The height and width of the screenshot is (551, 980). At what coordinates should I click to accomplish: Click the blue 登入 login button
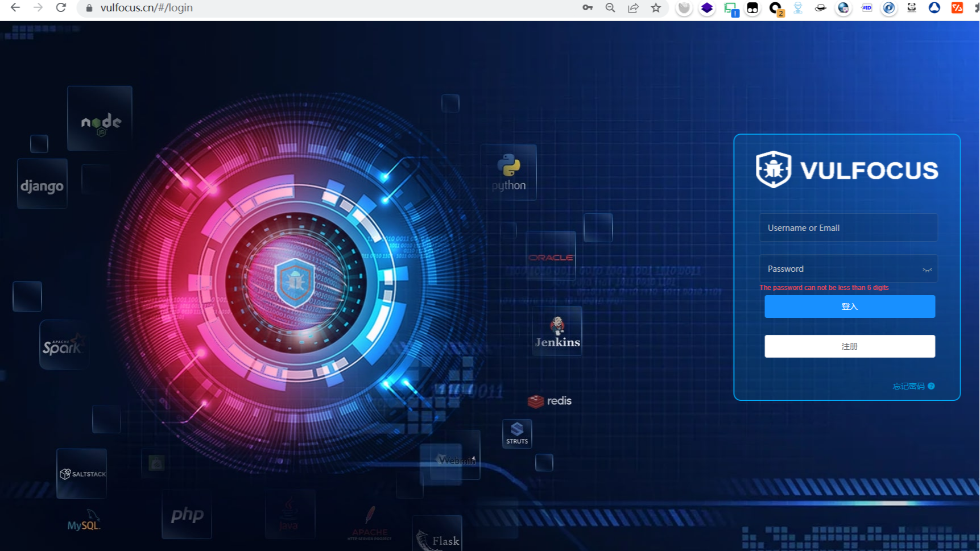point(850,306)
